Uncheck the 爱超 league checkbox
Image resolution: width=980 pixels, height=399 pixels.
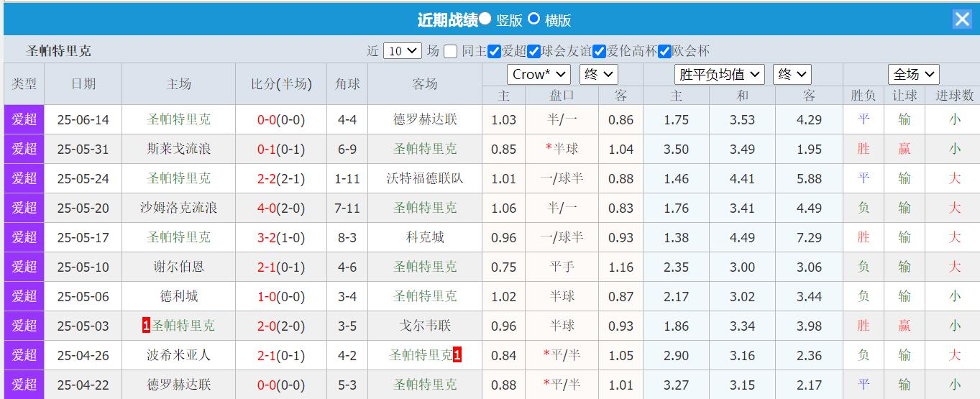(x=494, y=51)
